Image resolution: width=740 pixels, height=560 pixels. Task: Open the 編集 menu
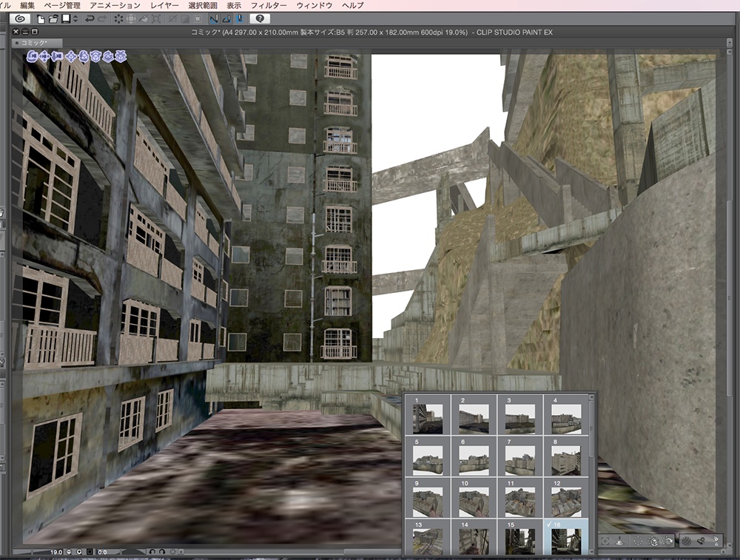(x=27, y=5)
